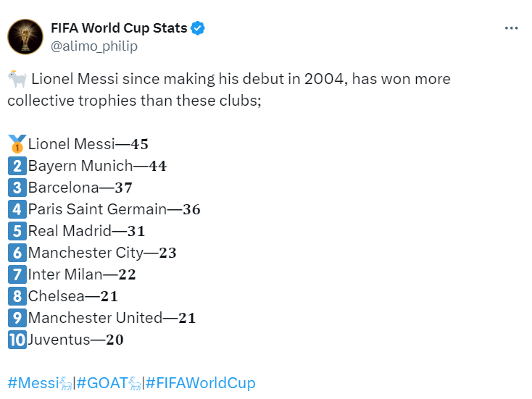Click the goat emoji at tweet start
The height and width of the screenshot is (399, 532).
pos(17,79)
